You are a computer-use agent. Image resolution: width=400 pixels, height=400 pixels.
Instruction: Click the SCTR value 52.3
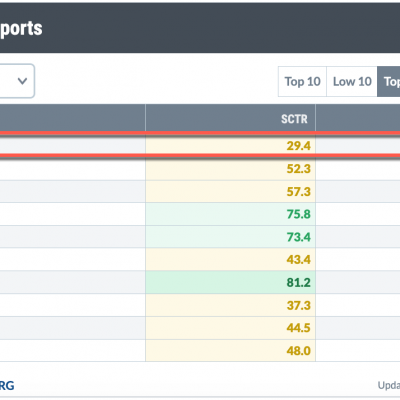point(298,169)
